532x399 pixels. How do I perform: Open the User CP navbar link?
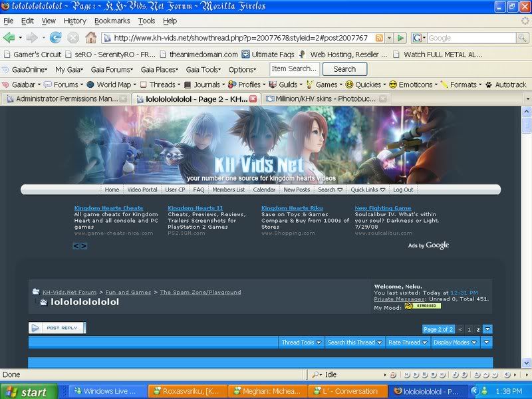click(176, 190)
